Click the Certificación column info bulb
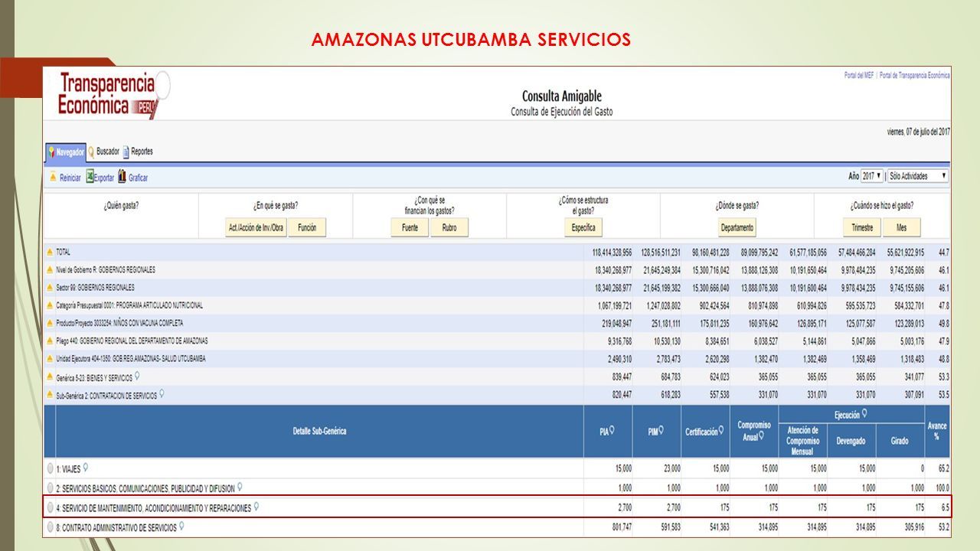The width and height of the screenshot is (980, 551). click(722, 431)
